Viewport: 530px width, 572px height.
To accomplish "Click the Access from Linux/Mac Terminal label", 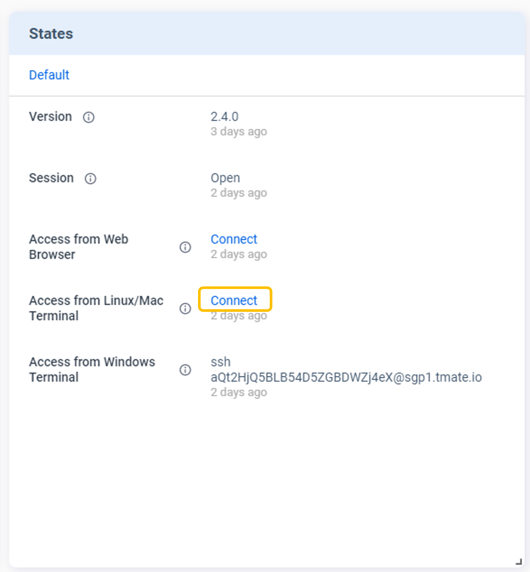I will point(96,308).
